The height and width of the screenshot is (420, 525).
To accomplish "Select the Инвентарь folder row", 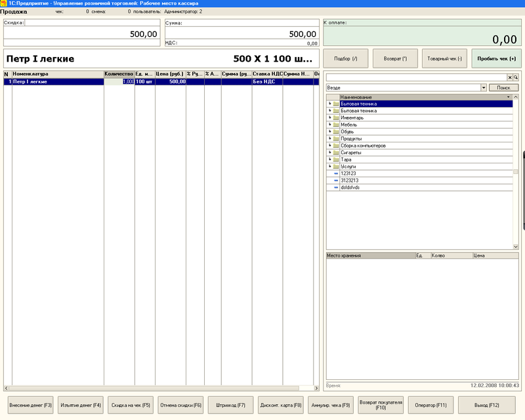I will pos(419,117).
